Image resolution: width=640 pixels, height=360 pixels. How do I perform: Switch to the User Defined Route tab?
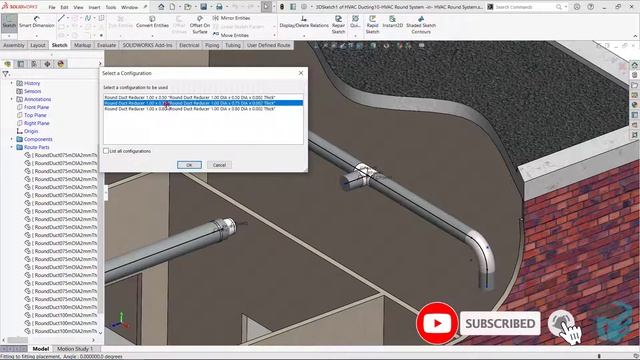268,45
